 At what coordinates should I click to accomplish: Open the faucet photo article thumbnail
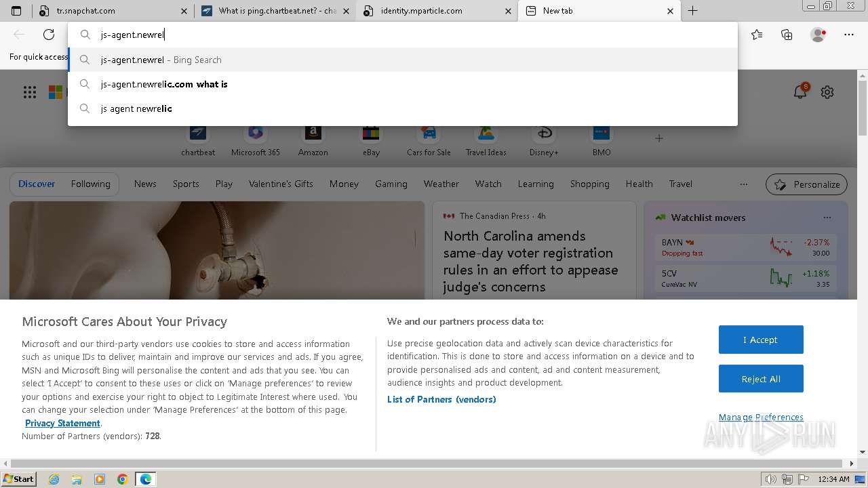coord(217,250)
